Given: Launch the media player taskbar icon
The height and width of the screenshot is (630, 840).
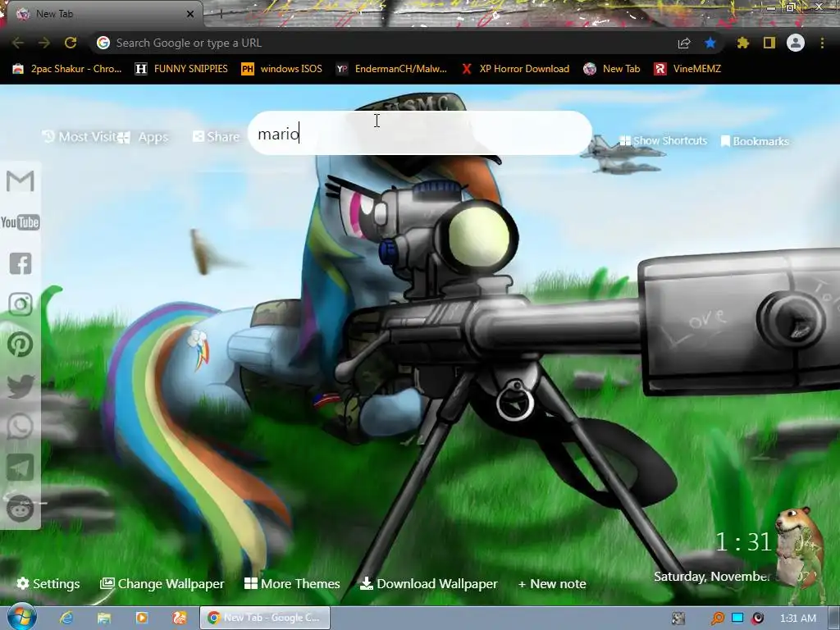Looking at the screenshot, I should [x=142, y=618].
